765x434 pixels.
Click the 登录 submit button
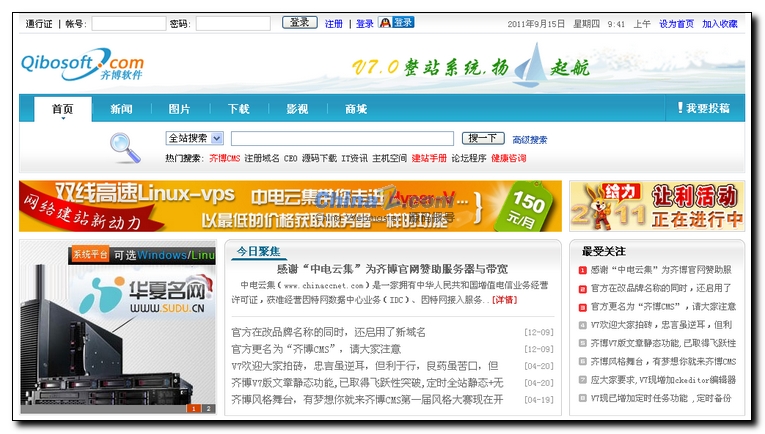tap(300, 22)
